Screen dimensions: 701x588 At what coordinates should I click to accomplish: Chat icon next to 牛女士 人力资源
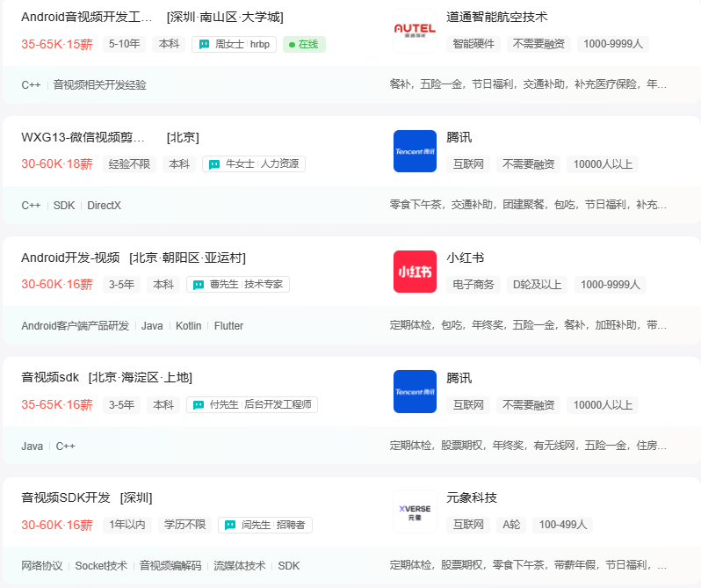click(214, 164)
